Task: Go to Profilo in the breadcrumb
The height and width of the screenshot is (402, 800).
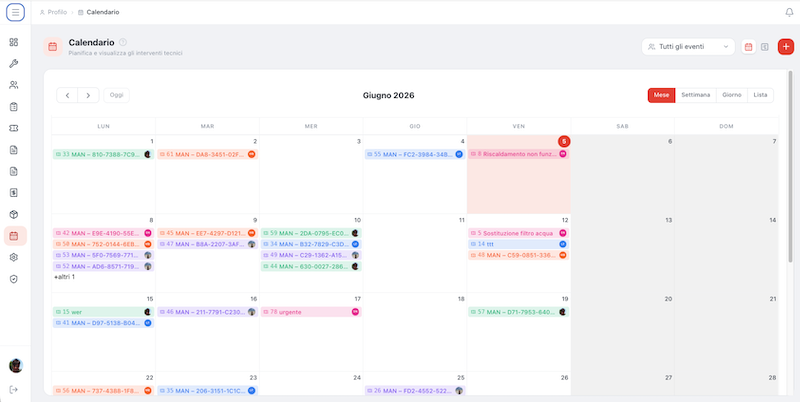Action: click(x=53, y=12)
